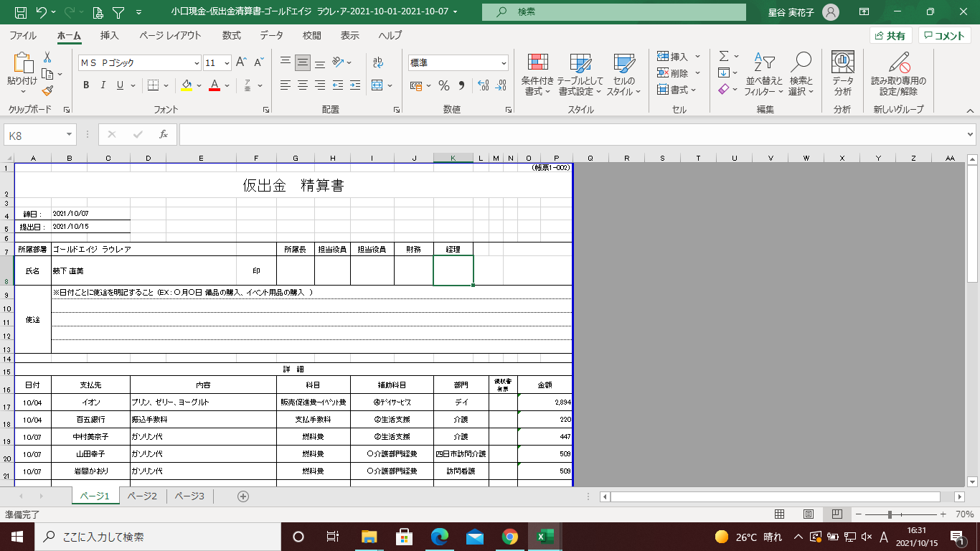Toggle italic text formatting

[x=103, y=85]
